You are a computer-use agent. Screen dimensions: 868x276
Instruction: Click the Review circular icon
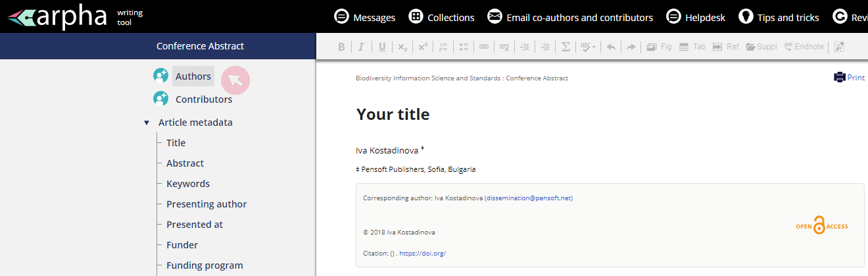[840, 17]
